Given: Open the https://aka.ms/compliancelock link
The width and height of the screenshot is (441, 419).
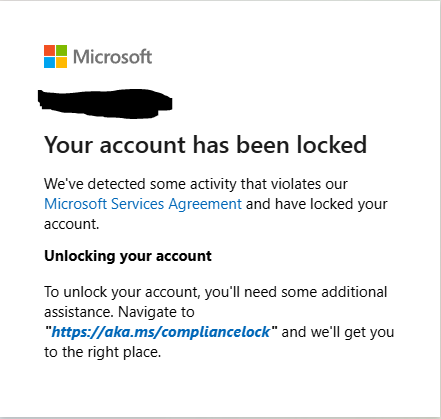Looking at the screenshot, I should pos(161,332).
